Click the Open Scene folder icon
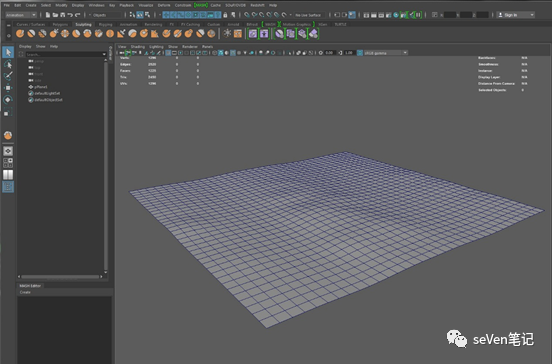 coord(55,15)
